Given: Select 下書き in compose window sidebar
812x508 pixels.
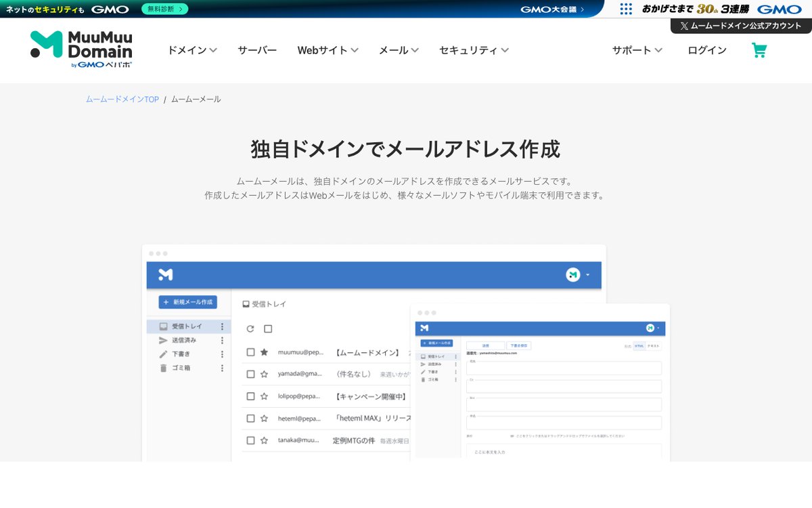Looking at the screenshot, I should pos(438,372).
